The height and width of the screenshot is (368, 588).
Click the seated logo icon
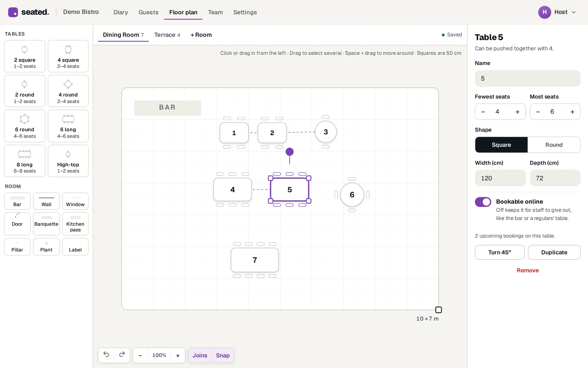(x=13, y=12)
